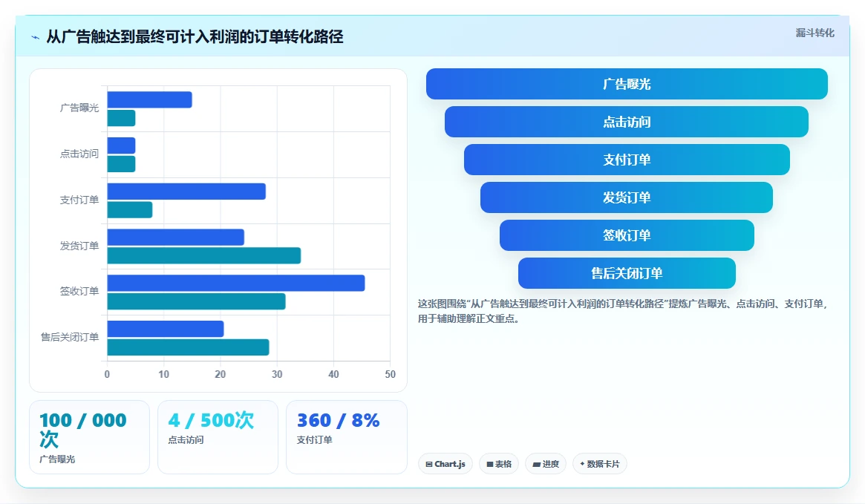Click the blue bar for 售后关闭订单
The image size is (865, 504).
point(166,329)
